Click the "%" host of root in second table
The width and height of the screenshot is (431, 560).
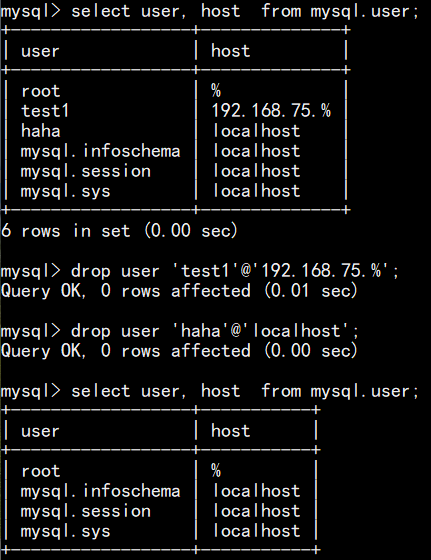(x=216, y=471)
